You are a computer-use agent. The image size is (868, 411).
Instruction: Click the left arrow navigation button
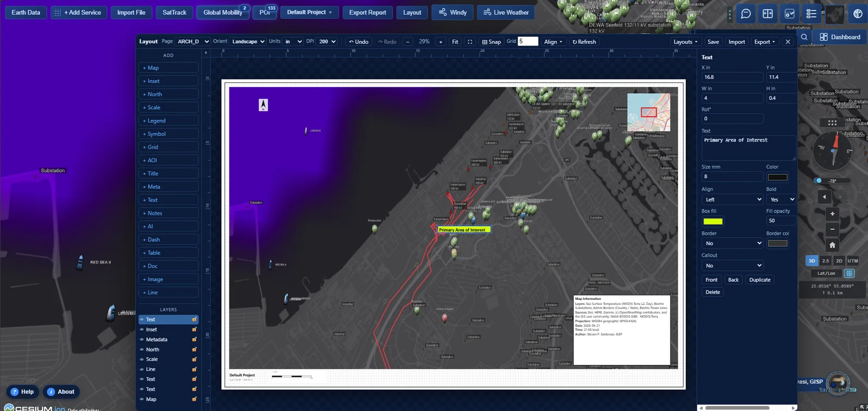[x=825, y=197]
